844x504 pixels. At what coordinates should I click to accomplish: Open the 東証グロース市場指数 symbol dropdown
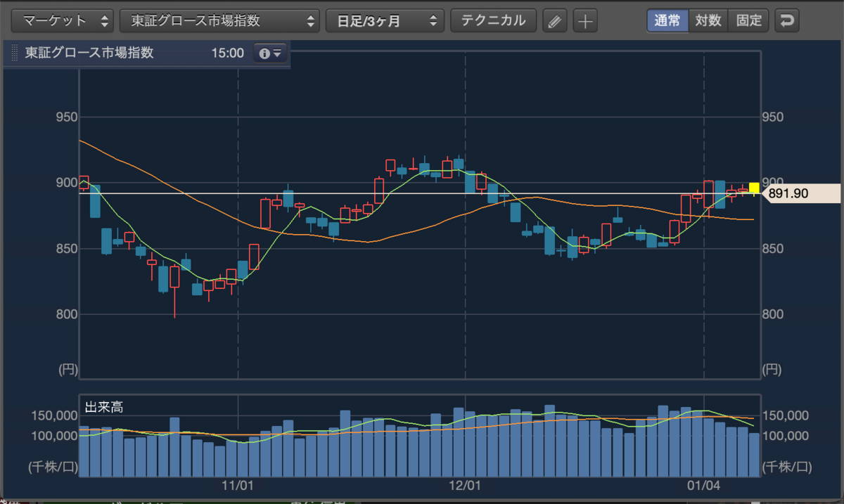(219, 20)
